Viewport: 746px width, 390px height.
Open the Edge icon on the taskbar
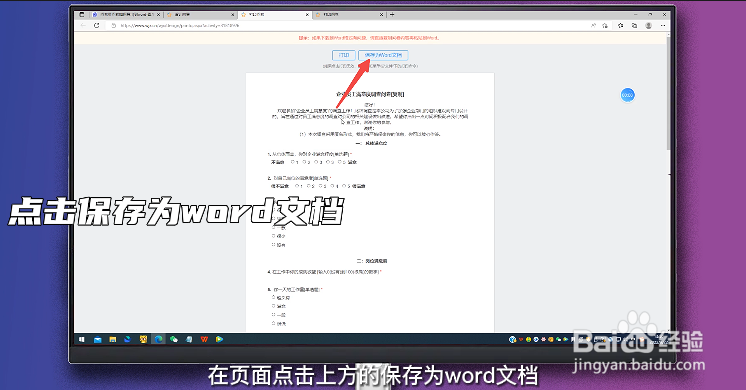158,339
